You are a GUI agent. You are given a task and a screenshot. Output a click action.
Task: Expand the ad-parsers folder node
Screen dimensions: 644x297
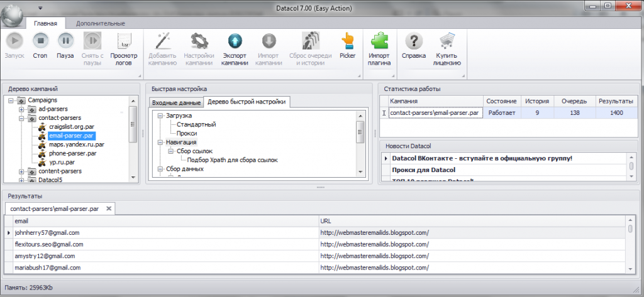point(21,109)
